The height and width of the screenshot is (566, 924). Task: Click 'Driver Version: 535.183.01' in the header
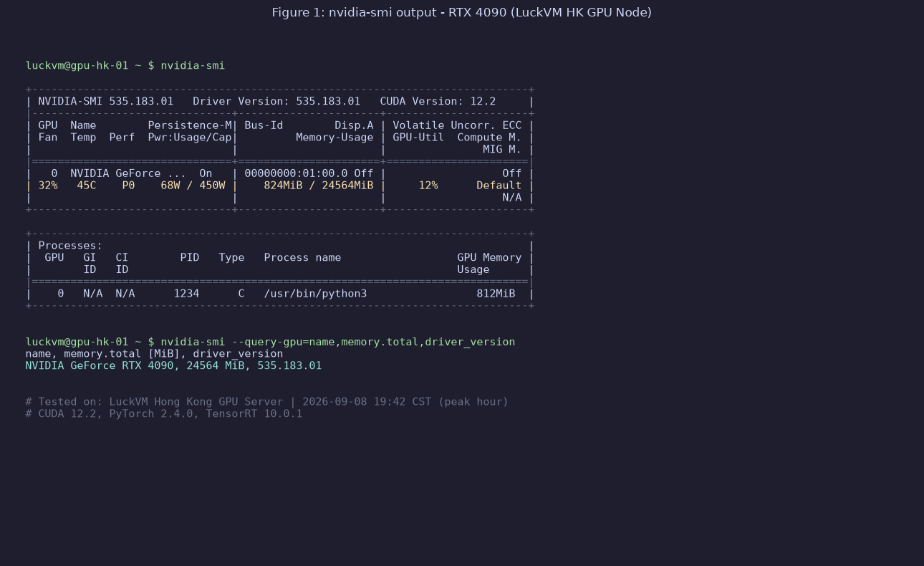click(276, 102)
